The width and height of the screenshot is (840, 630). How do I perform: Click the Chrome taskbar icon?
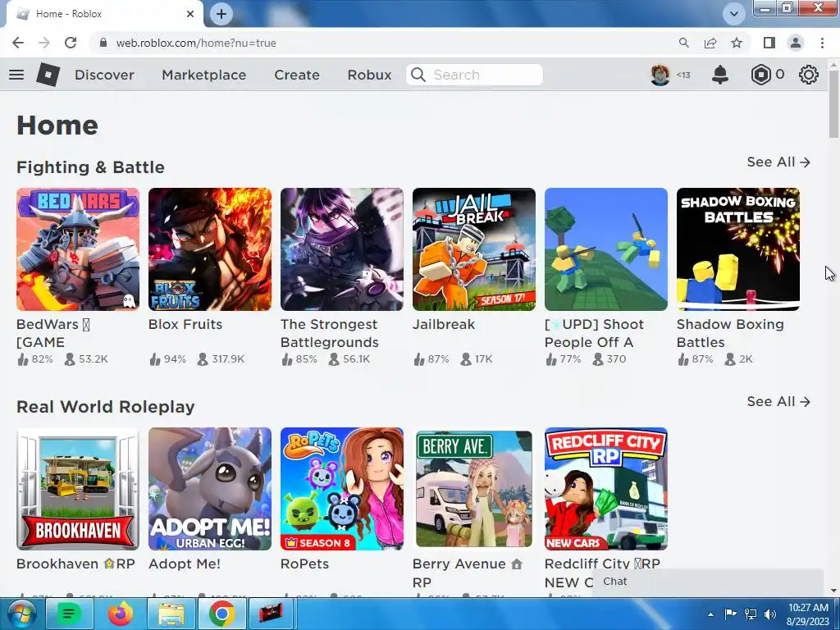point(221,614)
